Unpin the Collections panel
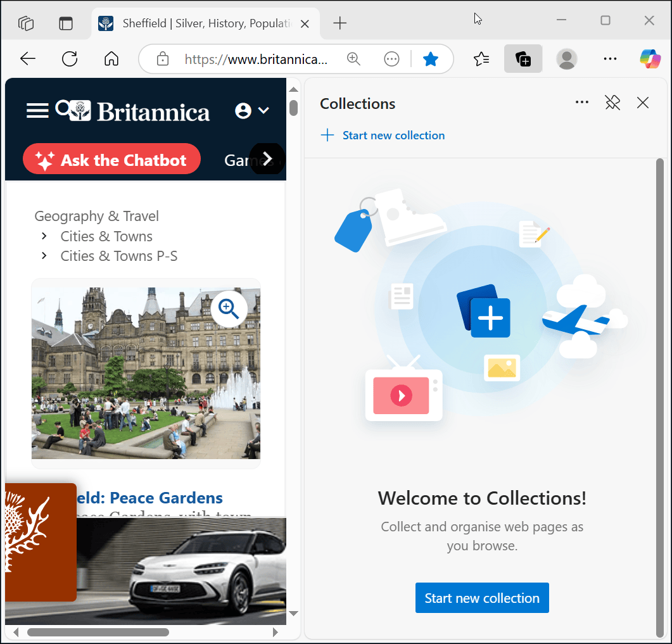The width and height of the screenshot is (672, 644). [x=612, y=102]
